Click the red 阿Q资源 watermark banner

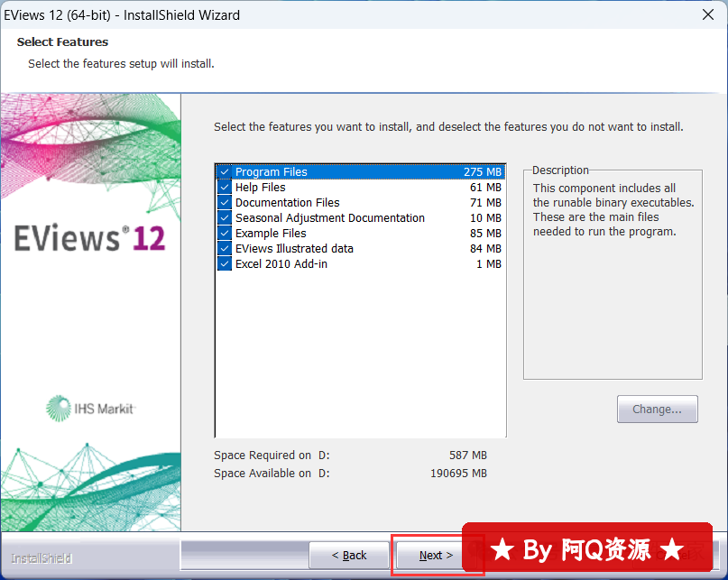[x=586, y=548]
